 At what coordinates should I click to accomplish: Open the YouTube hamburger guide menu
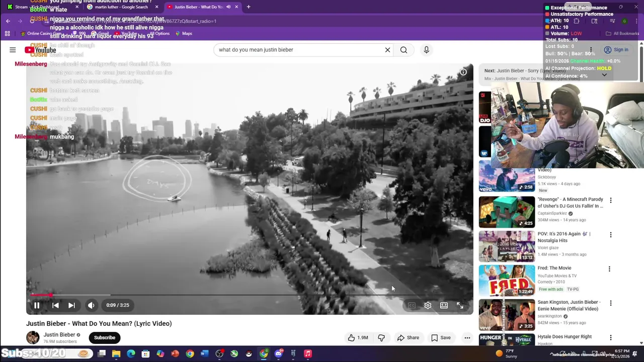pyautogui.click(x=13, y=50)
